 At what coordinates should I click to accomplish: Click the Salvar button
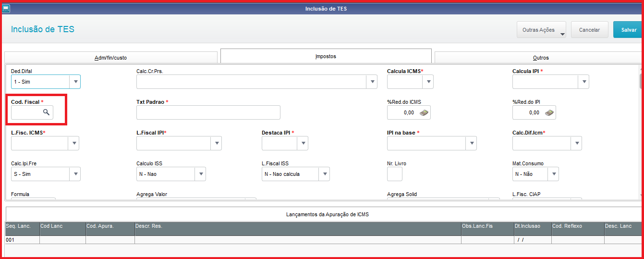tap(629, 30)
